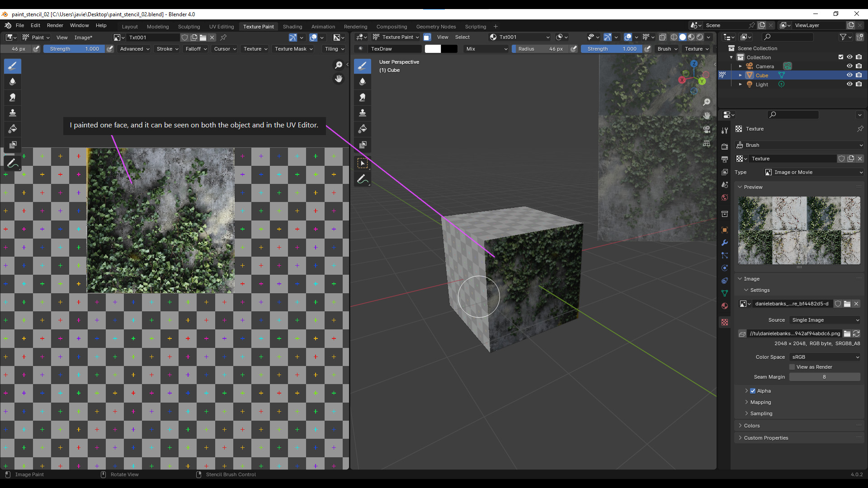Open the Tool properties tab
868x488 pixels.
click(x=725, y=130)
